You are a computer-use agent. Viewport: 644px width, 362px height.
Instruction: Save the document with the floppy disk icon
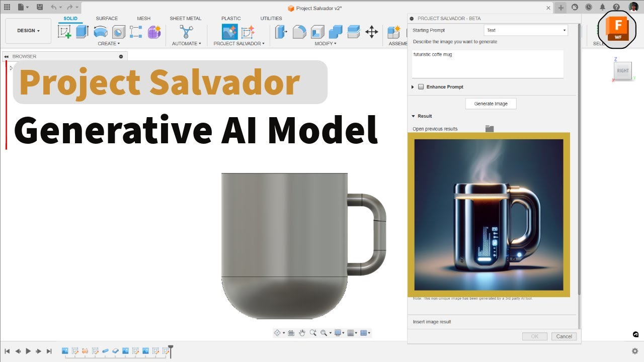pyautogui.click(x=40, y=7)
